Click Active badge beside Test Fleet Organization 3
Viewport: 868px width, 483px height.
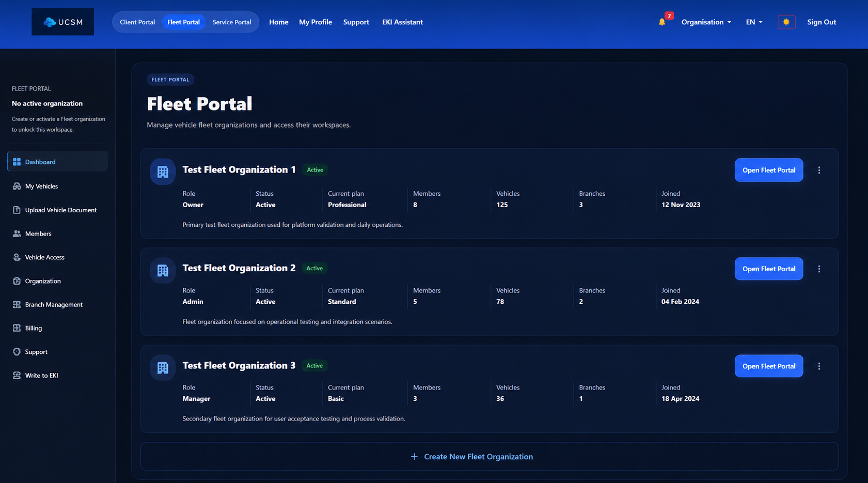pyautogui.click(x=314, y=366)
